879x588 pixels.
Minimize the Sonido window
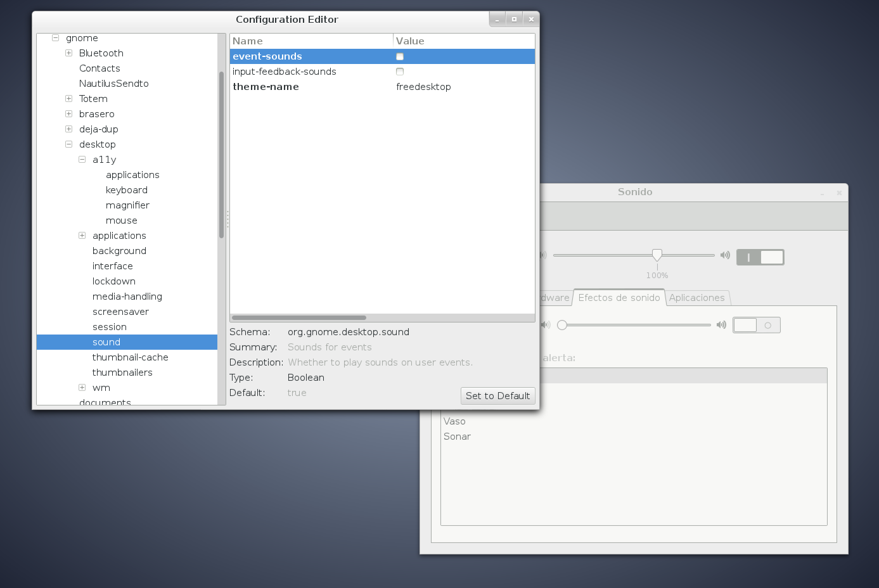click(x=823, y=193)
